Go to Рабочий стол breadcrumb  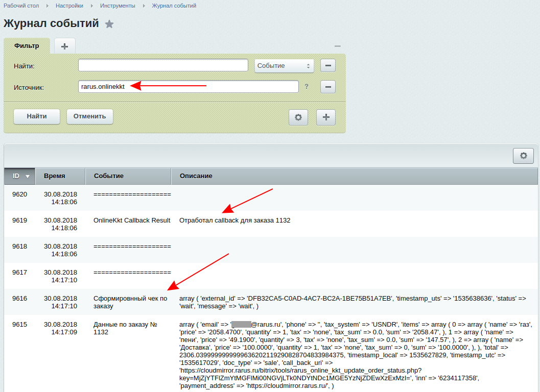point(21,6)
